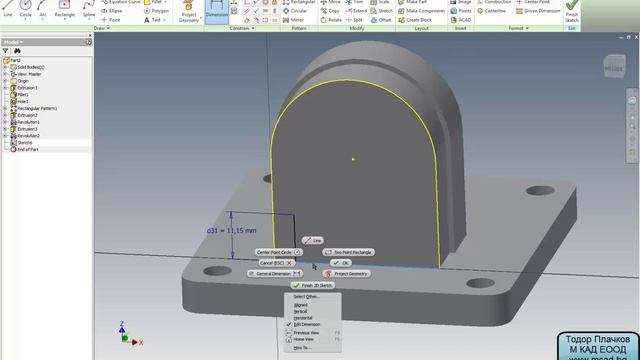Screen dimensions: 640x360
Task: Activate the Dimension tool in ribbon
Action: tap(217, 11)
